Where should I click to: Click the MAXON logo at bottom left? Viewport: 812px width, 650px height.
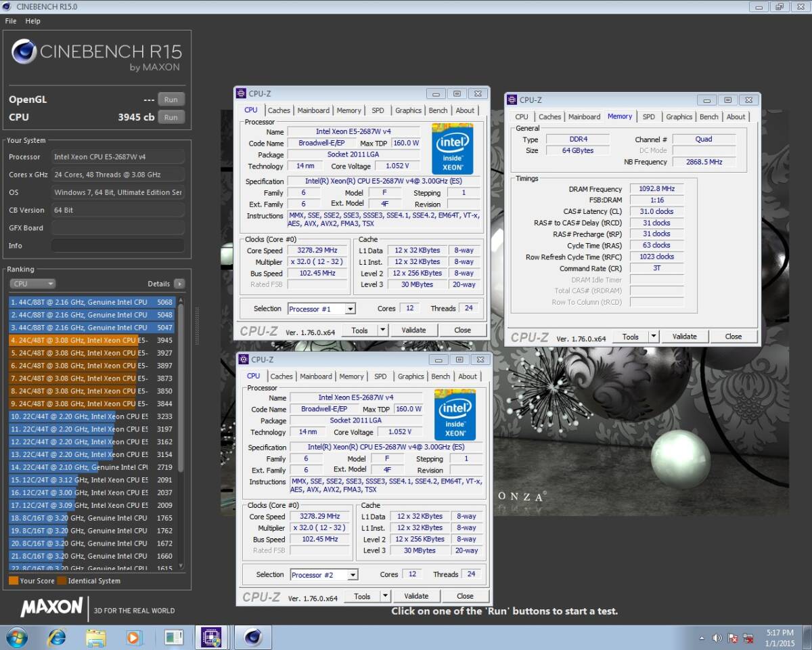51,607
